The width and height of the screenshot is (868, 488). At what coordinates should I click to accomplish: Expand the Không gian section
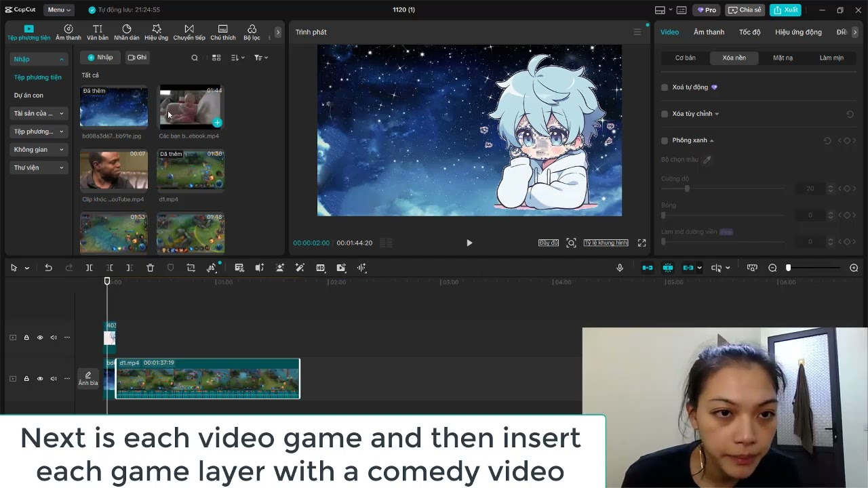[39, 149]
